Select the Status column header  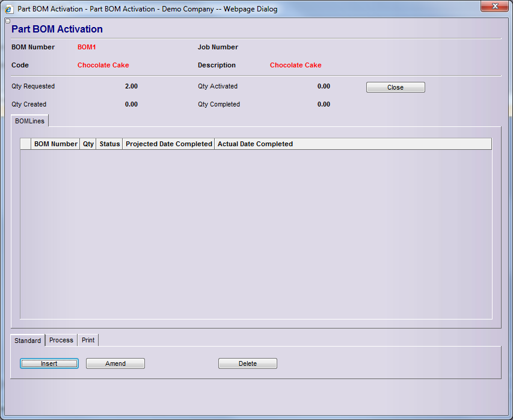tap(109, 144)
